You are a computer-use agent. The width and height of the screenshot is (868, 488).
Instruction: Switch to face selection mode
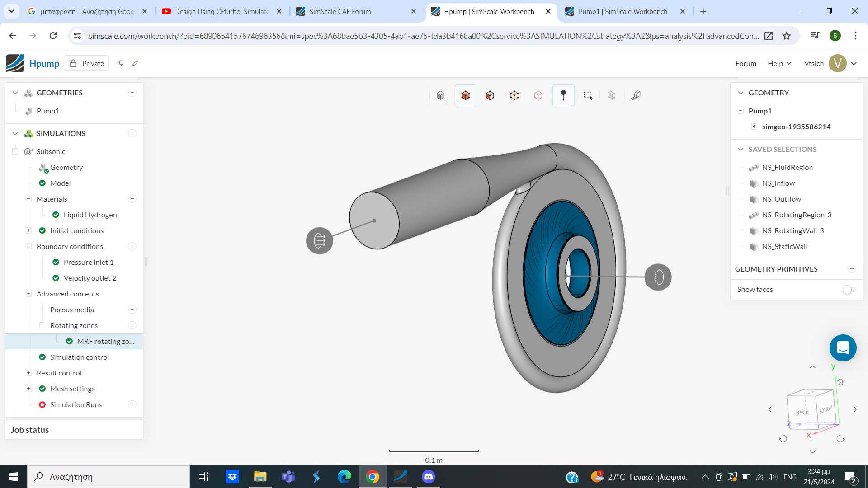(490, 95)
